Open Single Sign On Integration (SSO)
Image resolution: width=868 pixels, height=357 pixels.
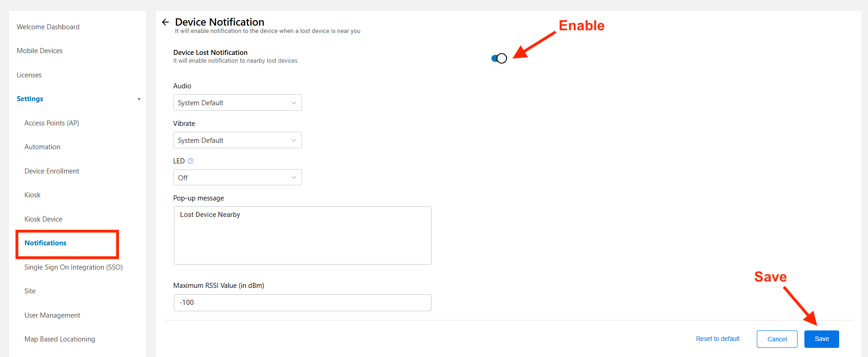coord(74,267)
